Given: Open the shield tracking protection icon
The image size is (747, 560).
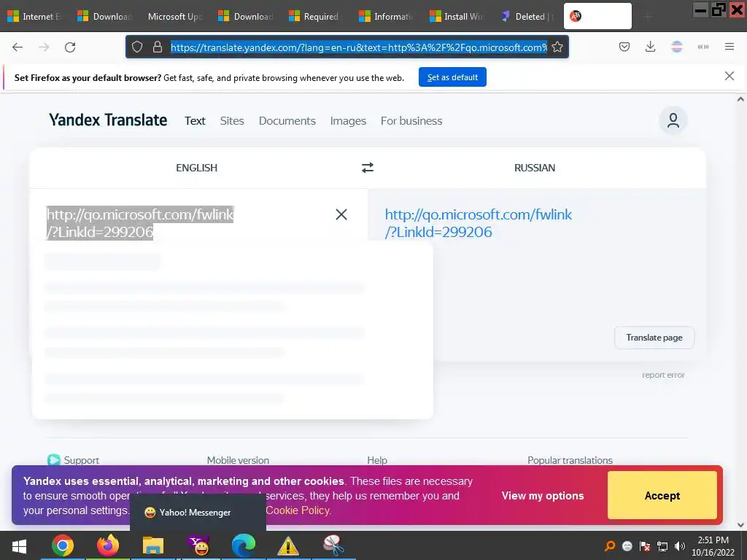Looking at the screenshot, I should [137, 47].
